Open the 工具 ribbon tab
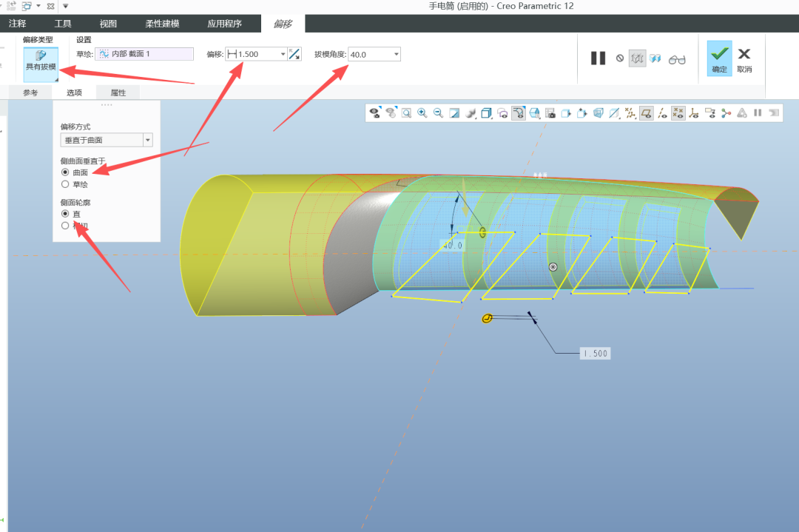The height and width of the screenshot is (532, 799). (63, 24)
